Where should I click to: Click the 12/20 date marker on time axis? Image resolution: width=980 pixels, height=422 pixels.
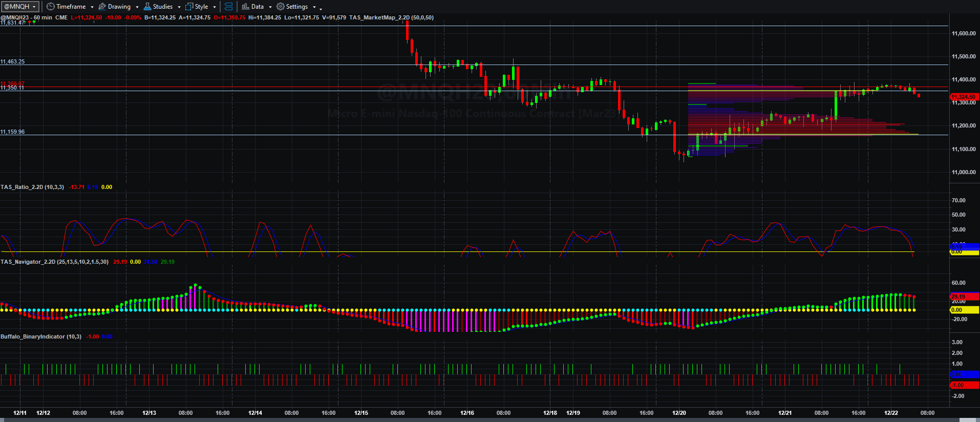[x=679, y=413]
